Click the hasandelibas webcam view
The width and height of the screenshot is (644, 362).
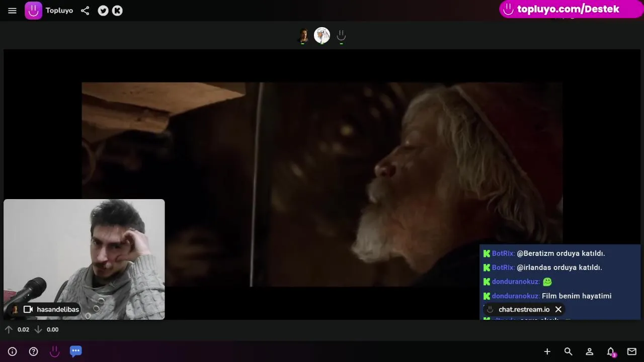[84, 259]
